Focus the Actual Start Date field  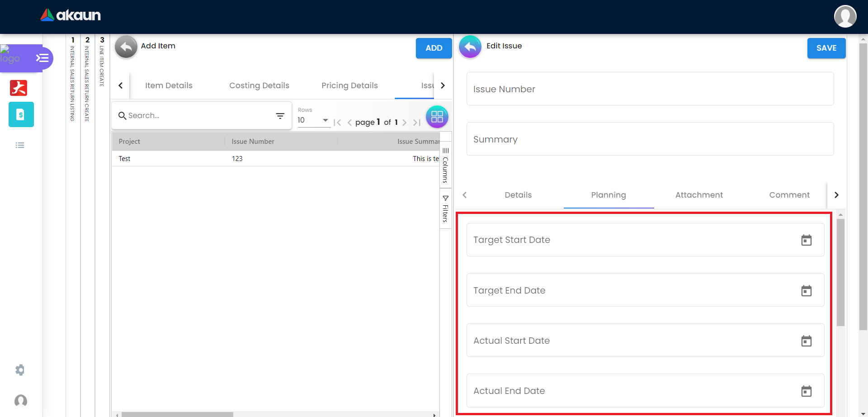pos(645,340)
